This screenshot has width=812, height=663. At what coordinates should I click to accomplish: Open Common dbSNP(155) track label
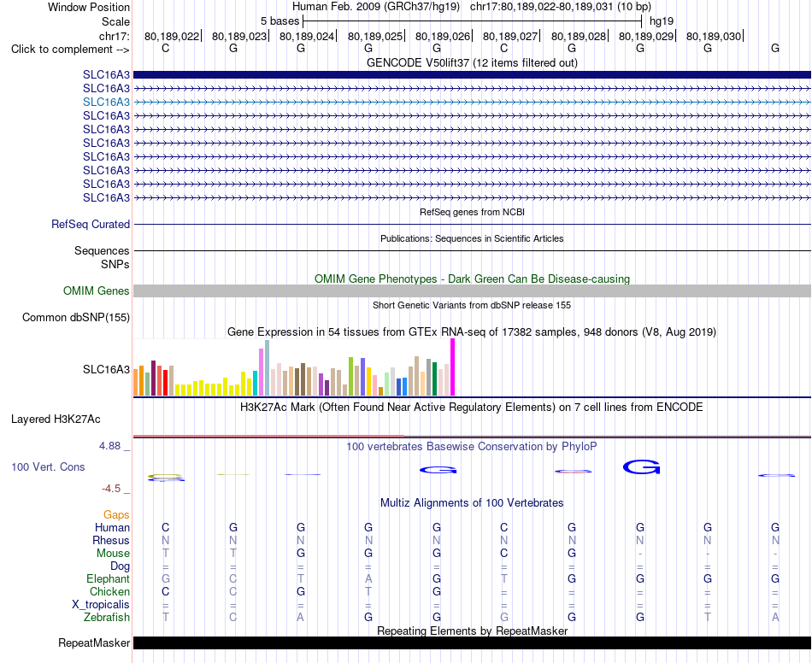click(x=76, y=317)
